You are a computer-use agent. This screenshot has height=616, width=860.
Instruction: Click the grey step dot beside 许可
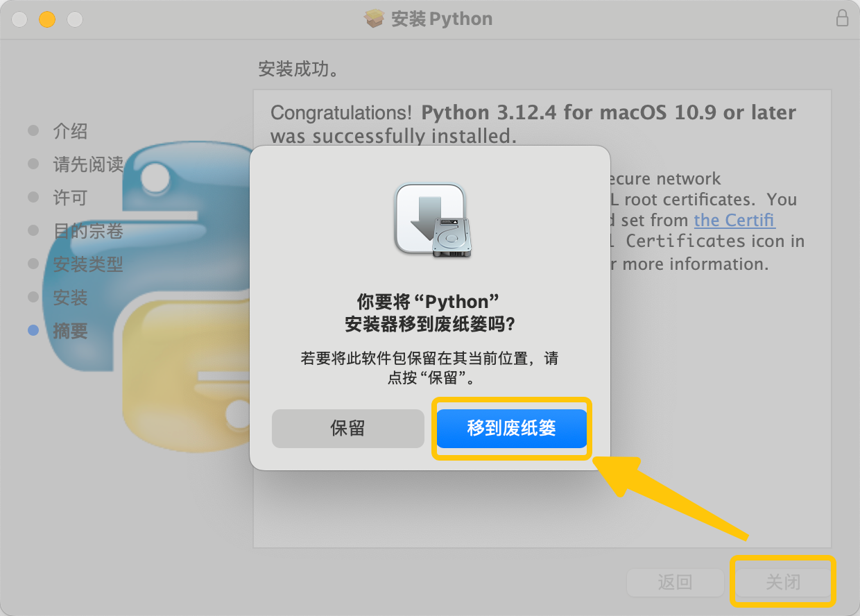[33, 197]
